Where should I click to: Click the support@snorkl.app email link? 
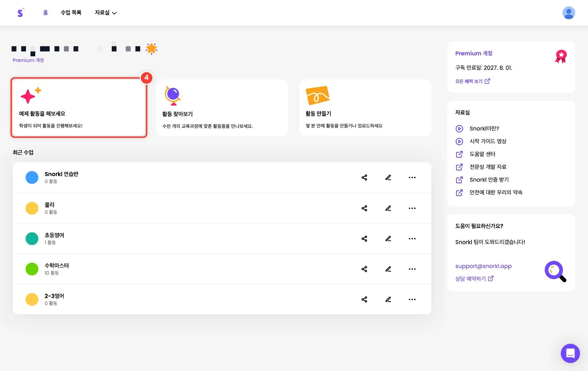click(483, 266)
